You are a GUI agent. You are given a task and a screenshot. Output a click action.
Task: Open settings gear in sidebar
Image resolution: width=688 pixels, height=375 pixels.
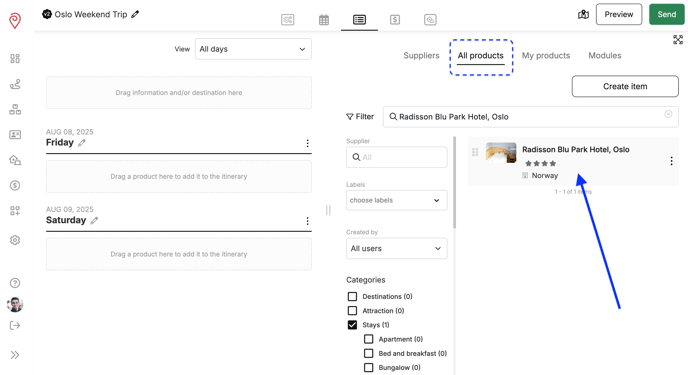pyautogui.click(x=15, y=240)
